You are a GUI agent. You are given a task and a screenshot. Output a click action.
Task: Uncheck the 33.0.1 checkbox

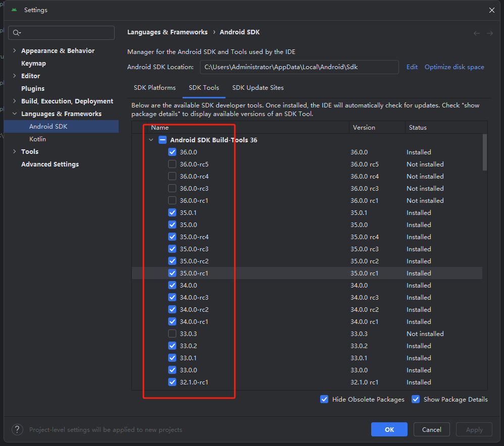tap(172, 358)
